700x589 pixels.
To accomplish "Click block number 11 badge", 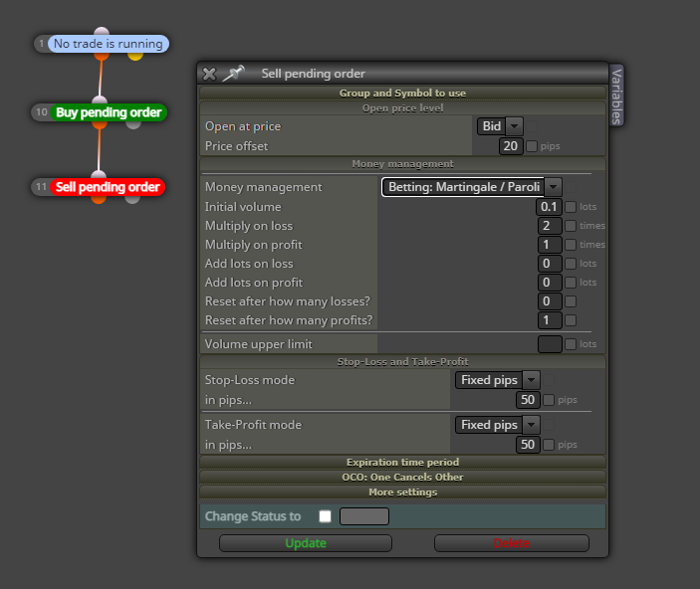I will tap(42, 186).
